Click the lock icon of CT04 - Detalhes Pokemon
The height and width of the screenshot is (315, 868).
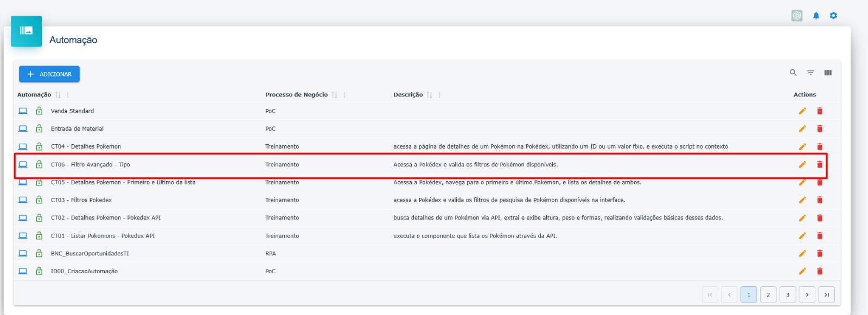[39, 146]
